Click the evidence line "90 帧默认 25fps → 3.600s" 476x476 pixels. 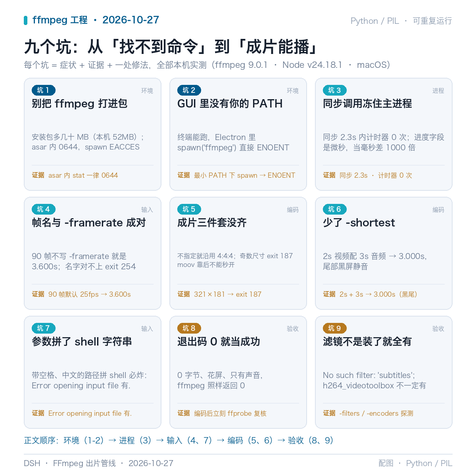click(90, 294)
